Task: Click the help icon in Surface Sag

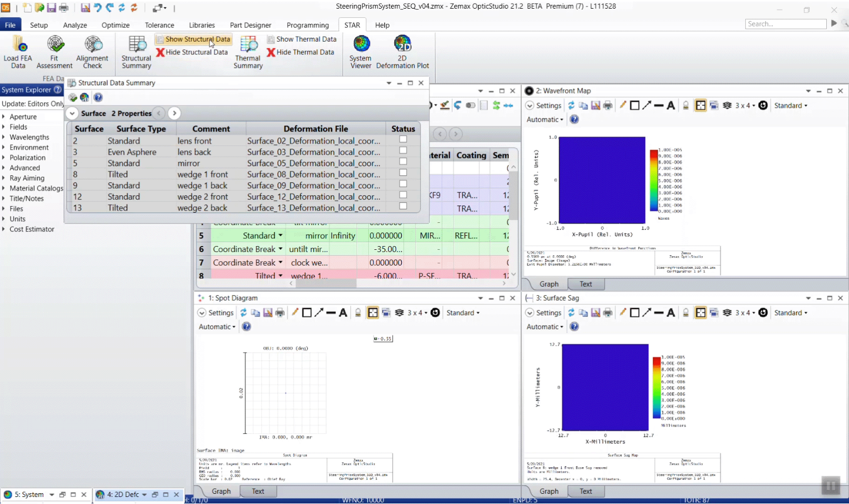Action: coord(574,327)
